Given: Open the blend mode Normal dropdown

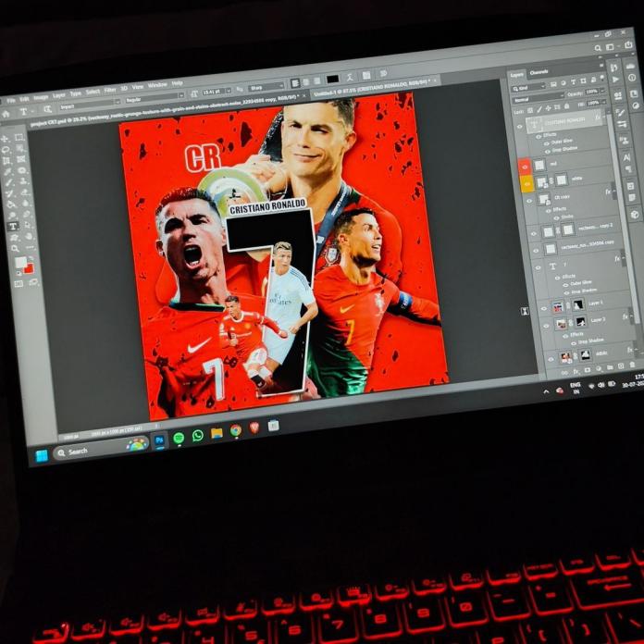Looking at the screenshot, I should (538, 98).
